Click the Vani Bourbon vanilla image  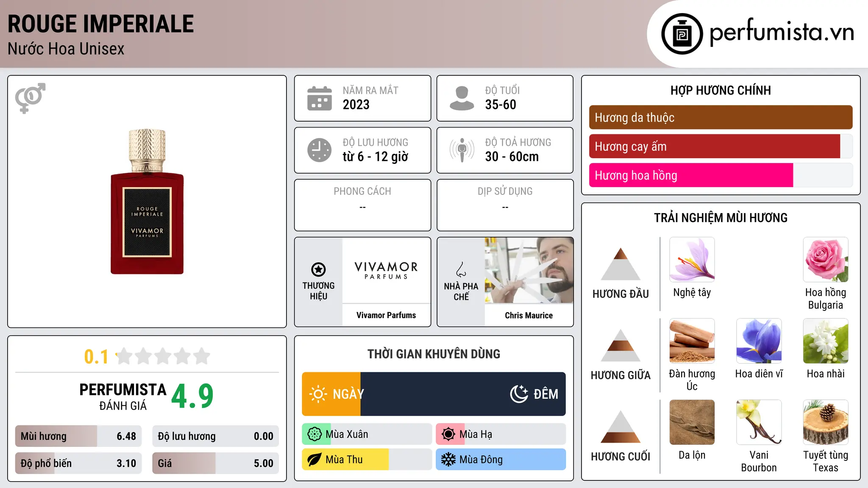pos(759,422)
